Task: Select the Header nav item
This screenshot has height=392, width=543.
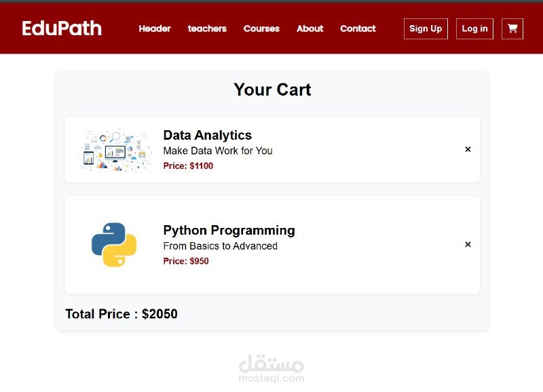Action: [x=155, y=28]
